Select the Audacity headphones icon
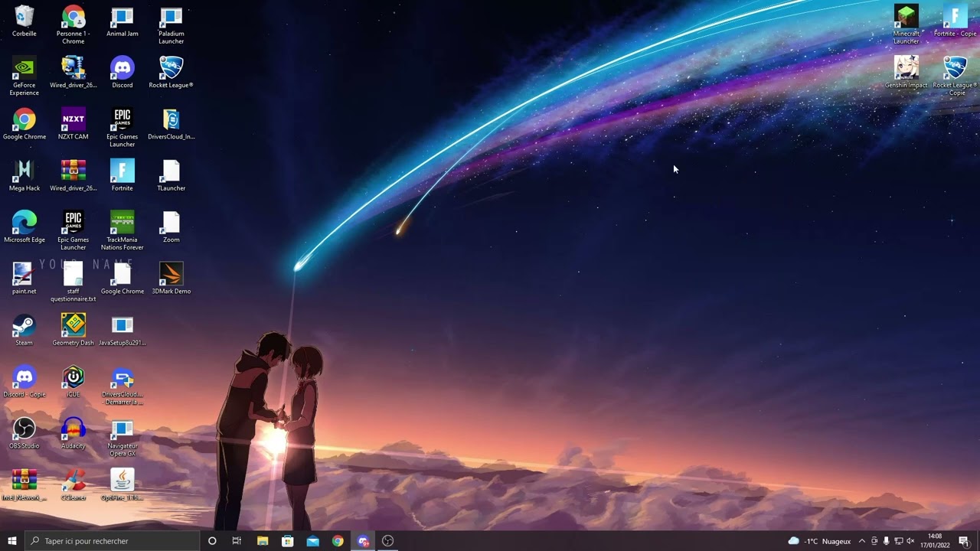The width and height of the screenshot is (980, 551). pyautogui.click(x=73, y=433)
